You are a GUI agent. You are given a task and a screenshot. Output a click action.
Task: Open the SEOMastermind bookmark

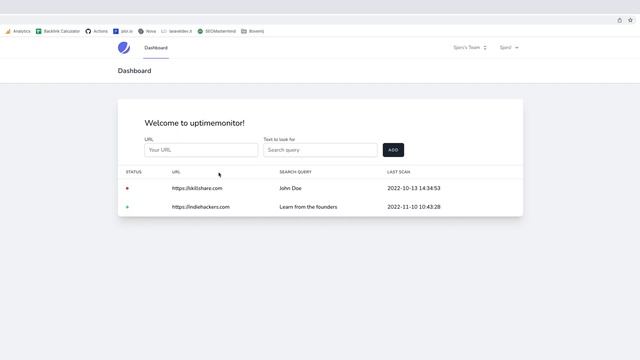(217, 31)
